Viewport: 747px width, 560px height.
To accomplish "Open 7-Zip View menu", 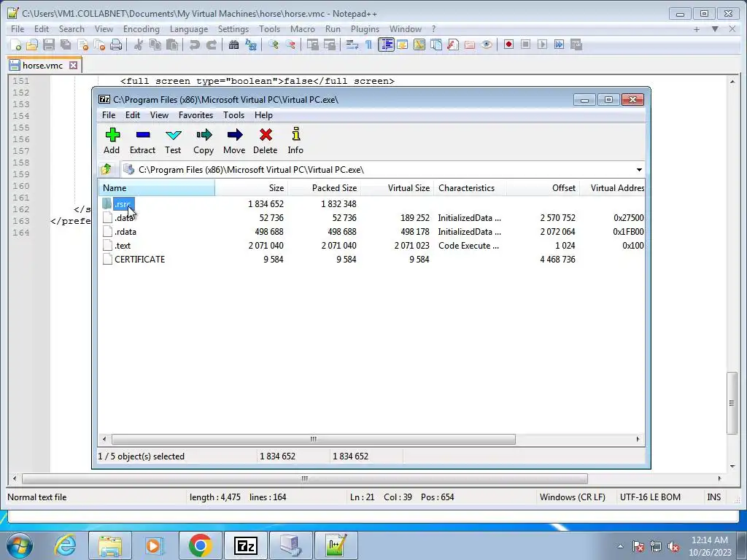I will pyautogui.click(x=159, y=114).
